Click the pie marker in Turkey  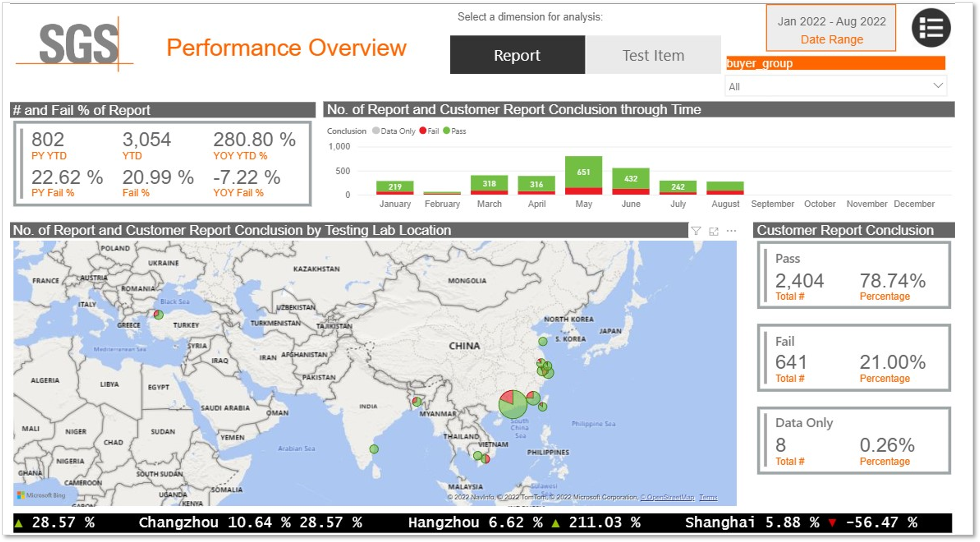[x=159, y=315]
